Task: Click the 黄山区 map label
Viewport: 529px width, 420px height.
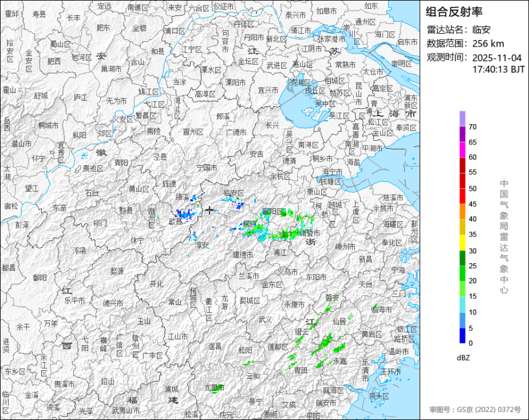Action: [x=138, y=189]
